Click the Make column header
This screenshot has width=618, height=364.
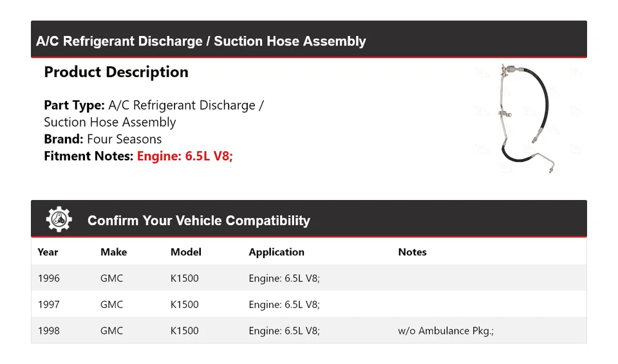click(x=113, y=252)
